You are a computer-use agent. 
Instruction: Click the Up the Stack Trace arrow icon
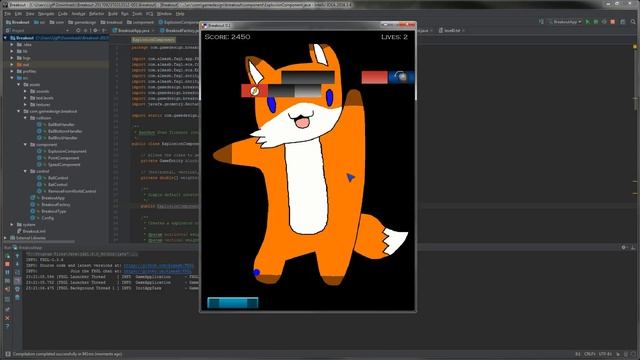[17, 256]
